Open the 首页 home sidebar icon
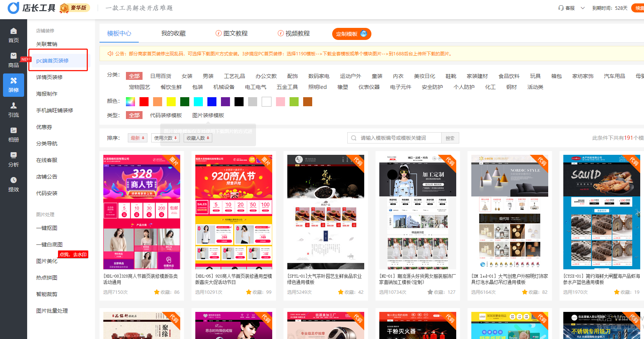Screen dimensions: 644x339 (x=14, y=35)
